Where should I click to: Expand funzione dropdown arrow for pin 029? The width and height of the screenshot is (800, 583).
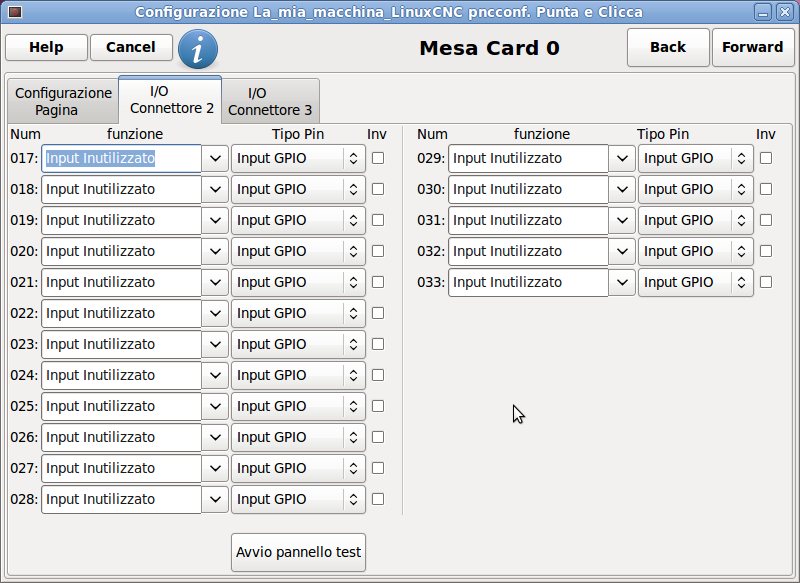click(x=622, y=159)
